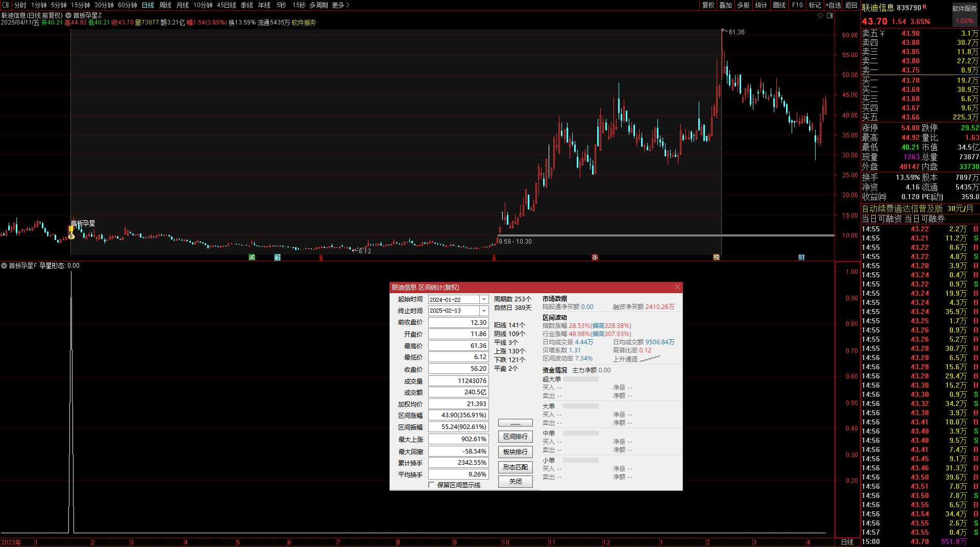Viewport: 980px width, 547px height.
Task: Open the 叠加 overlay tool
Action: tap(726, 5)
